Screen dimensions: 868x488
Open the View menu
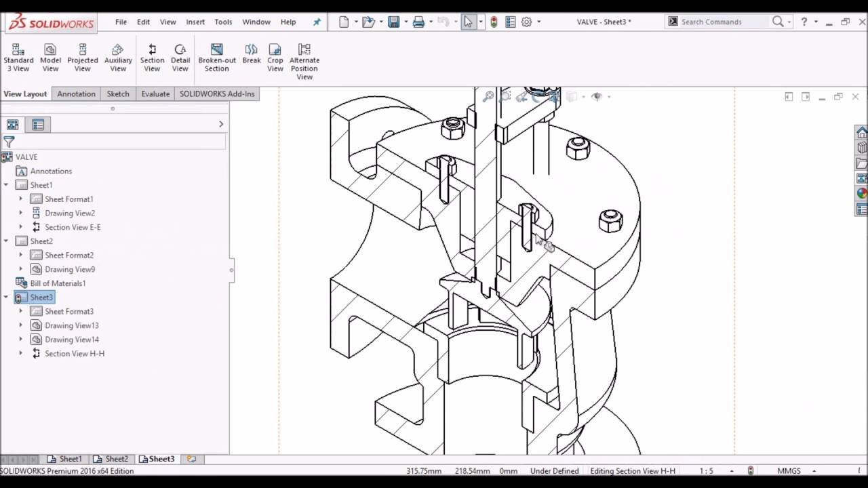pyautogui.click(x=168, y=22)
